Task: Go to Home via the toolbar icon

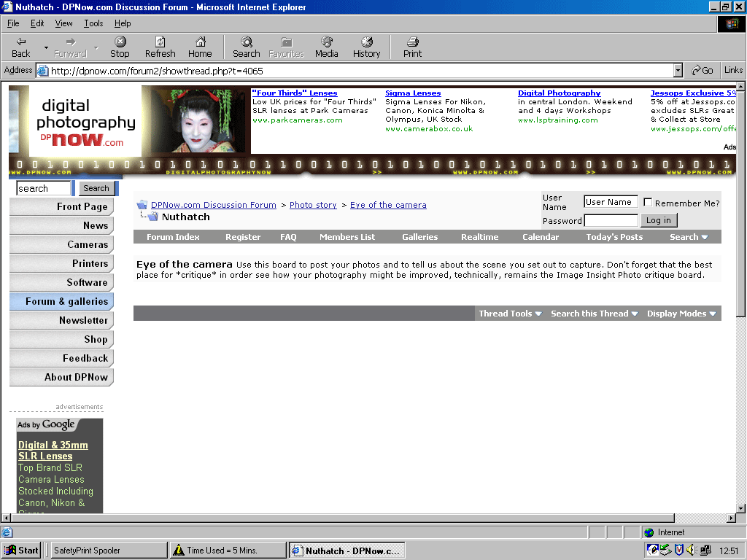Action: [x=200, y=42]
